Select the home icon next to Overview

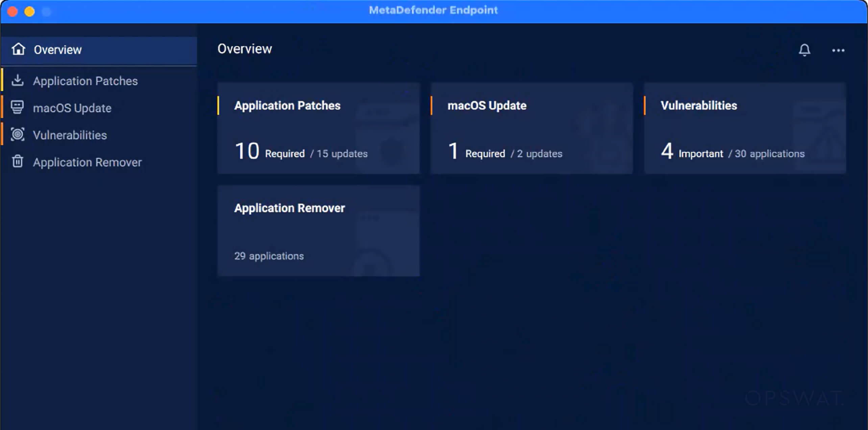[x=18, y=49]
